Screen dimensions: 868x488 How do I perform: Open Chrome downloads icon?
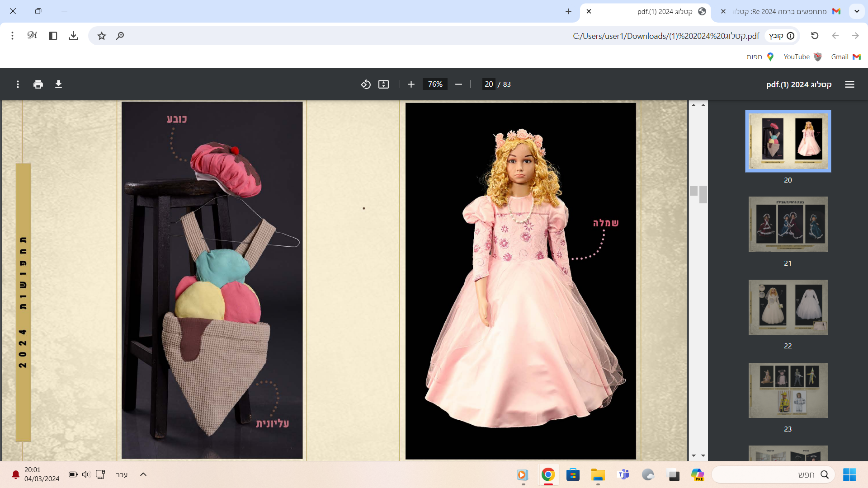[73, 36]
